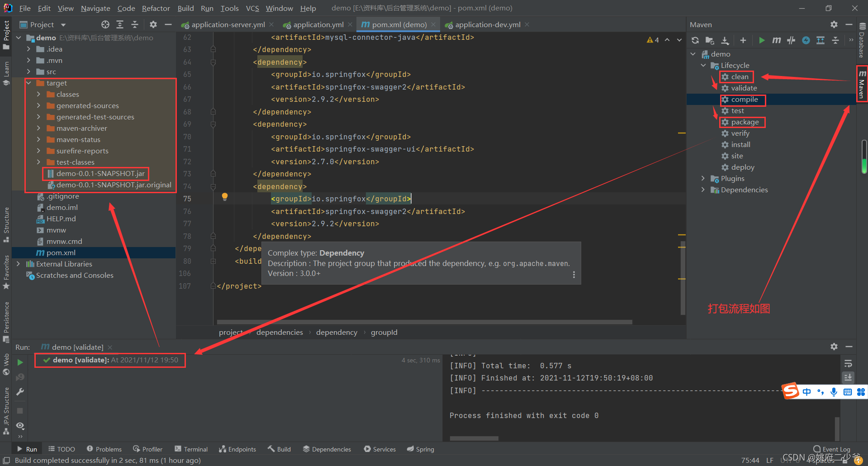Select opened file locate icon in Project panel
This screenshot has width=868, height=466.
pyautogui.click(x=105, y=24)
